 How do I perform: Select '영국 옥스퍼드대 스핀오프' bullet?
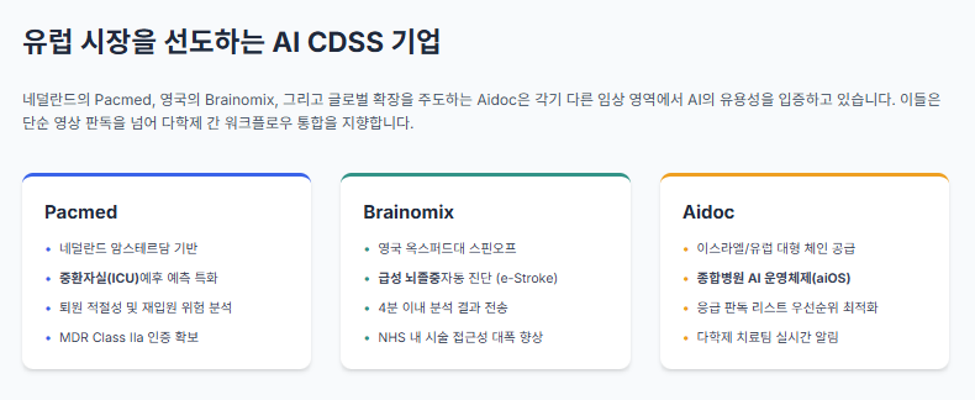click(x=448, y=249)
